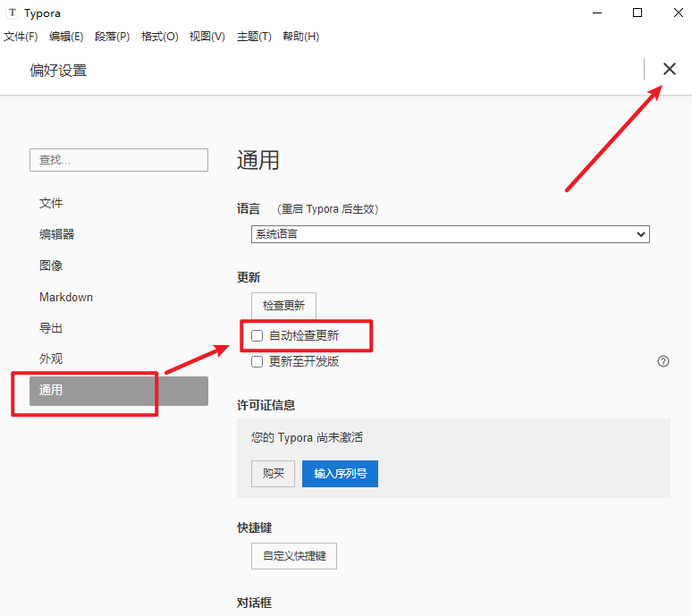Click the 查找 search input field

[x=119, y=160]
